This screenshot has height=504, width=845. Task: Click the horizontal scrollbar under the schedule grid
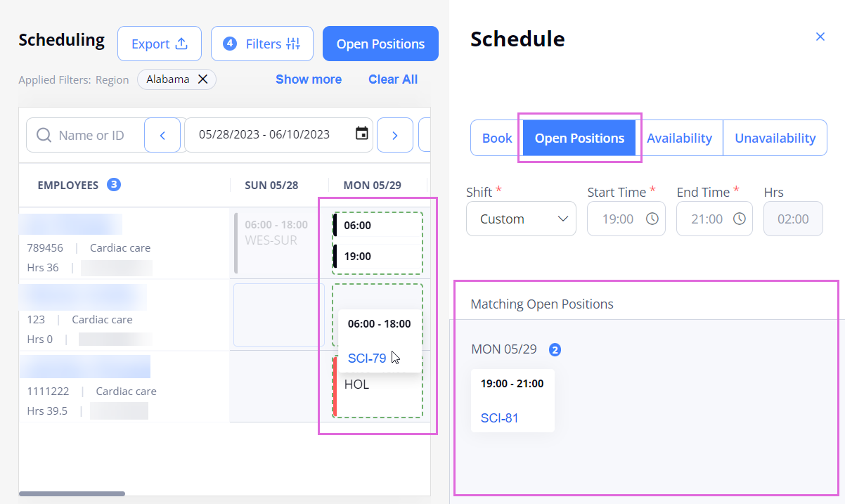pyautogui.click(x=72, y=494)
